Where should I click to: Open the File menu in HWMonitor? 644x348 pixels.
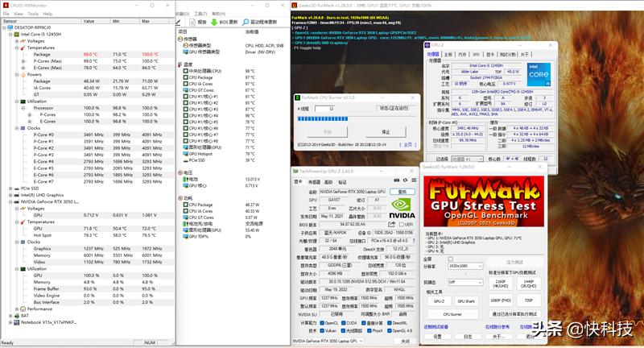pos(6,14)
